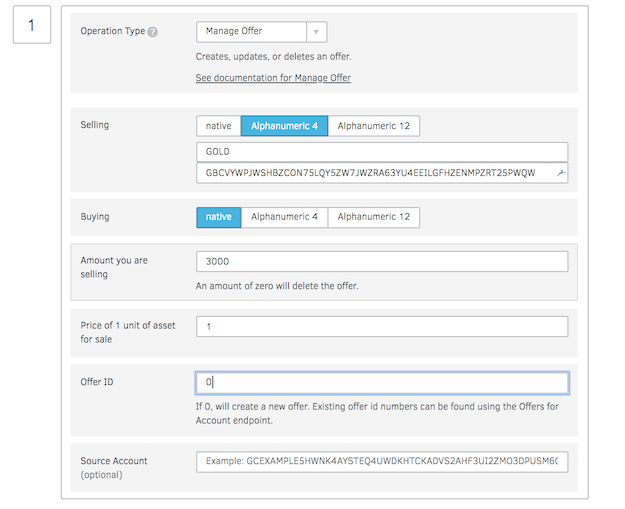Click the Operation Type label text
This screenshot has height=509, width=625.
[112, 32]
